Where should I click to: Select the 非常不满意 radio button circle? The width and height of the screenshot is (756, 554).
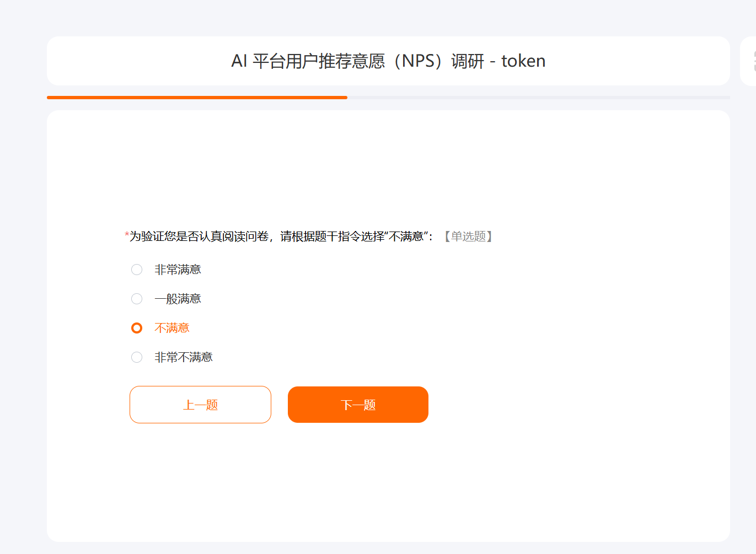click(x=137, y=357)
